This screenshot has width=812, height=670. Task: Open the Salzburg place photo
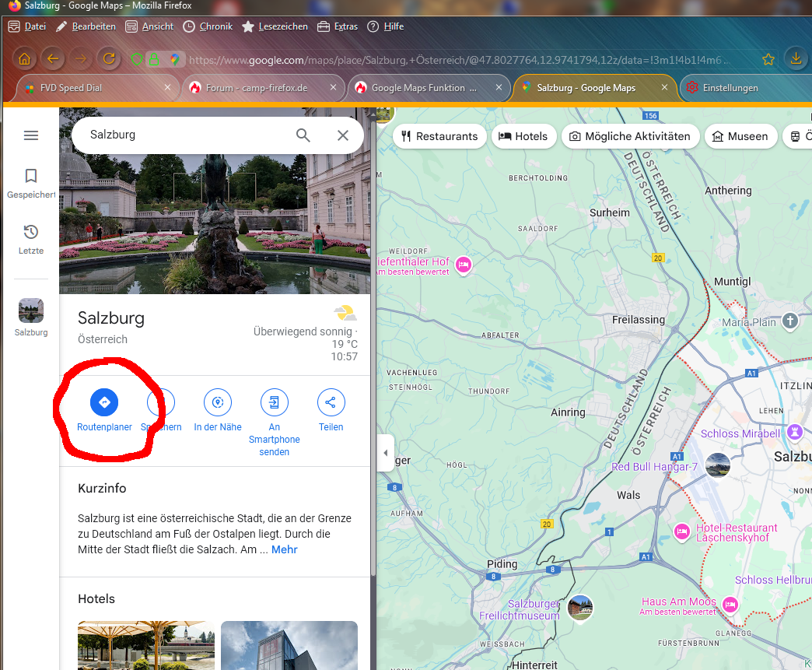point(215,223)
